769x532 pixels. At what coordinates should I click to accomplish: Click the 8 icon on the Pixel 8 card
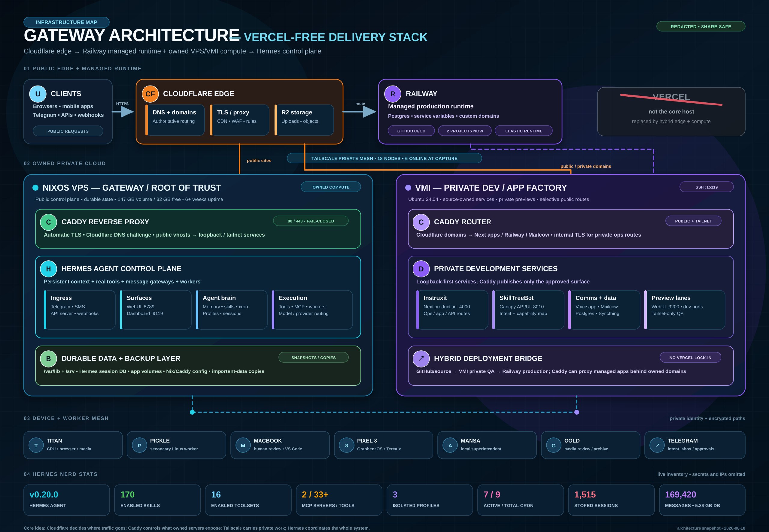(x=346, y=445)
